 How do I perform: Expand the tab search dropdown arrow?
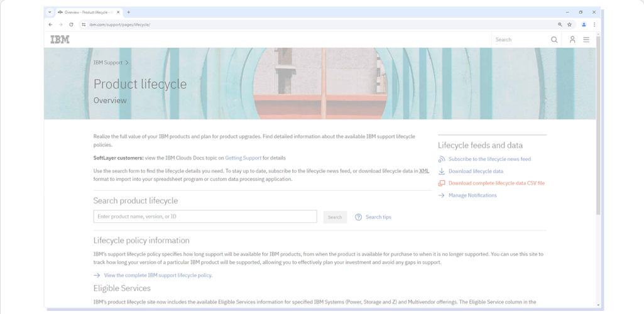50,13
